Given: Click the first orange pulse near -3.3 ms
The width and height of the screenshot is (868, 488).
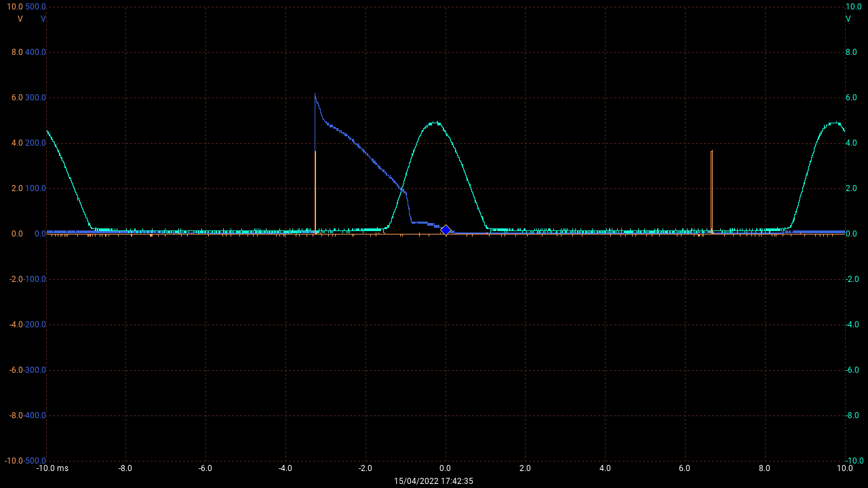Looking at the screenshot, I should [x=315, y=193].
